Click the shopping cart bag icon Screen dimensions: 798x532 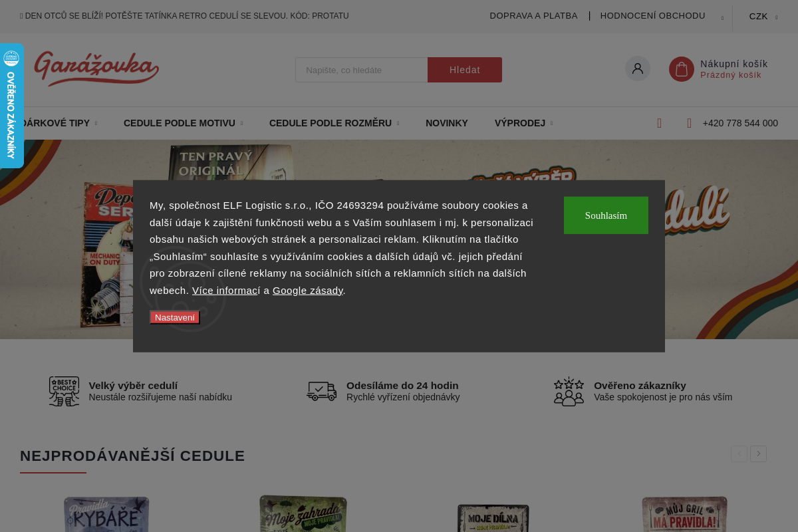pyautogui.click(x=682, y=69)
